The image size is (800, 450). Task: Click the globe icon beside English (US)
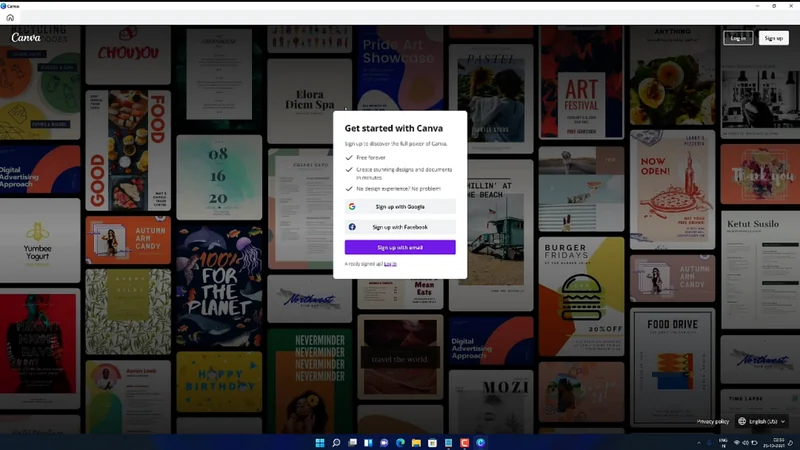742,422
